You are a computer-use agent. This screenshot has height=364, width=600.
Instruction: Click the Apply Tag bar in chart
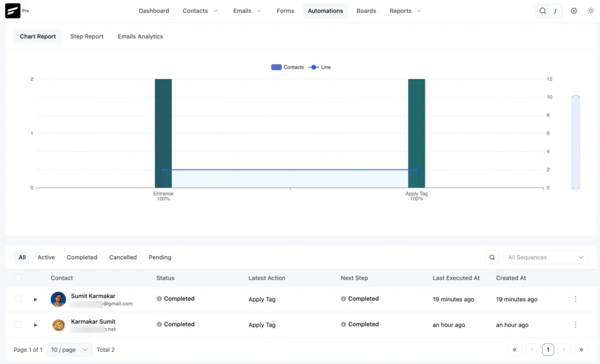(x=417, y=133)
